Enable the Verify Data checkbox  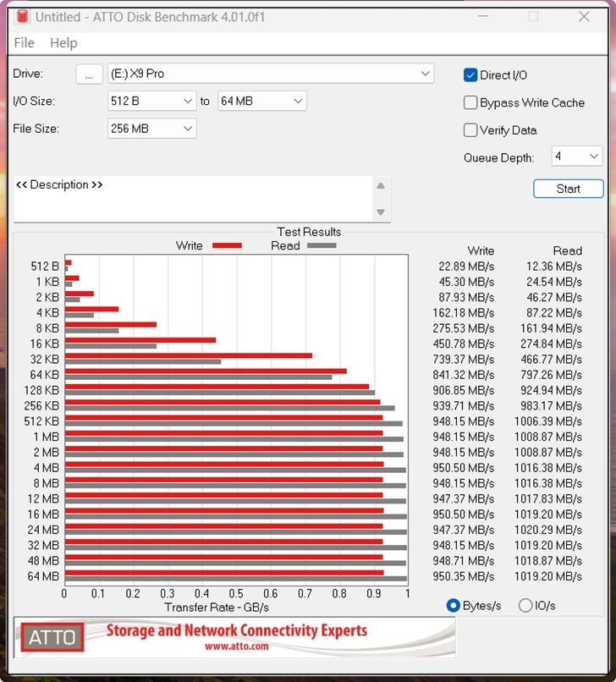pos(470,130)
